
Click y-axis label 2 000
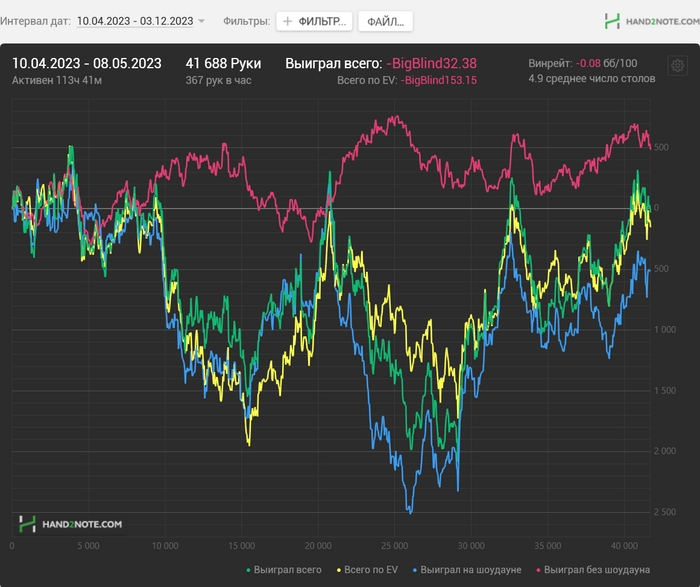click(x=665, y=451)
